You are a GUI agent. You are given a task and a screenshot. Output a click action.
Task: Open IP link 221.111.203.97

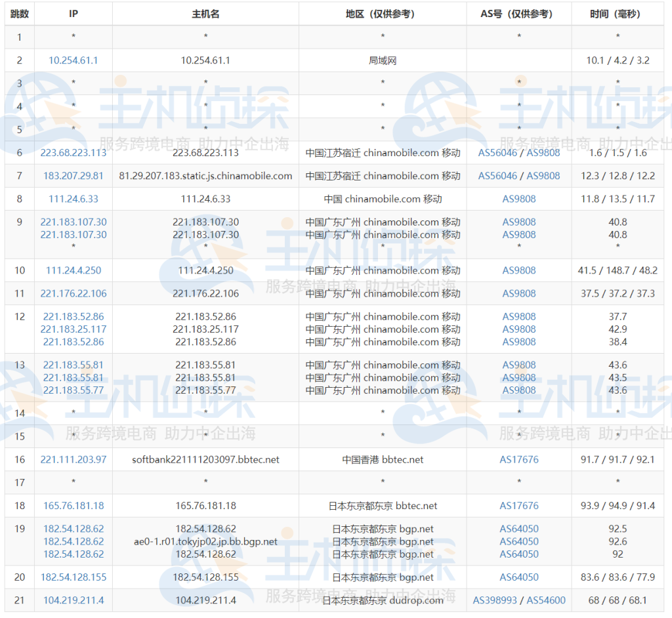pos(73,460)
